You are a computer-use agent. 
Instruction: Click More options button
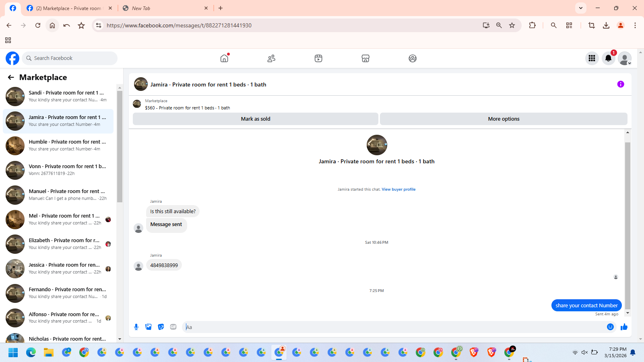(504, 119)
